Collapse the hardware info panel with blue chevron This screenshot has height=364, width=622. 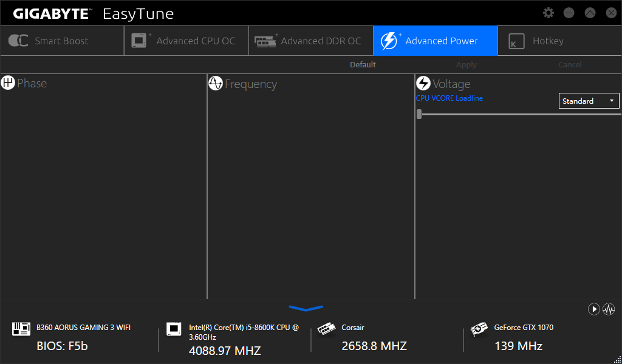point(306,308)
